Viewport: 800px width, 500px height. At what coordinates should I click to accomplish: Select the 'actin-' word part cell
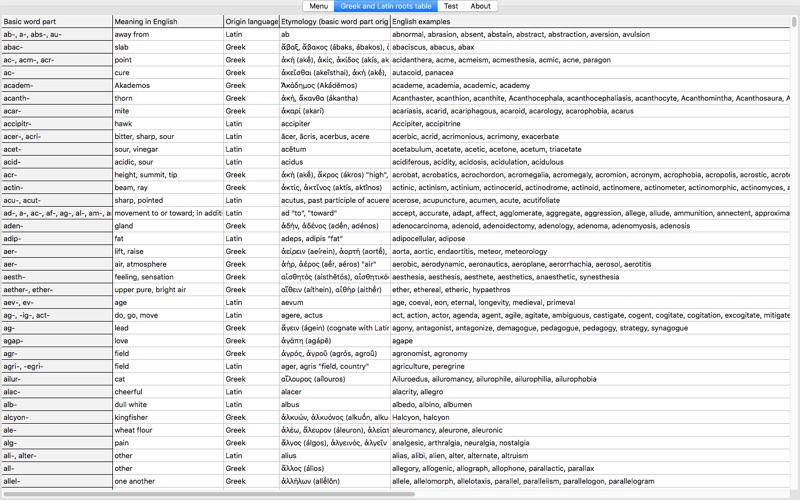[x=56, y=187]
